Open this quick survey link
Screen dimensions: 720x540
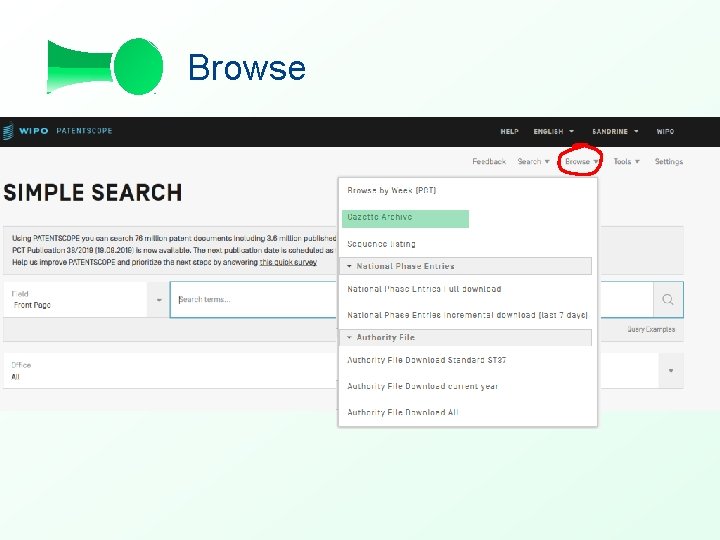click(288, 262)
